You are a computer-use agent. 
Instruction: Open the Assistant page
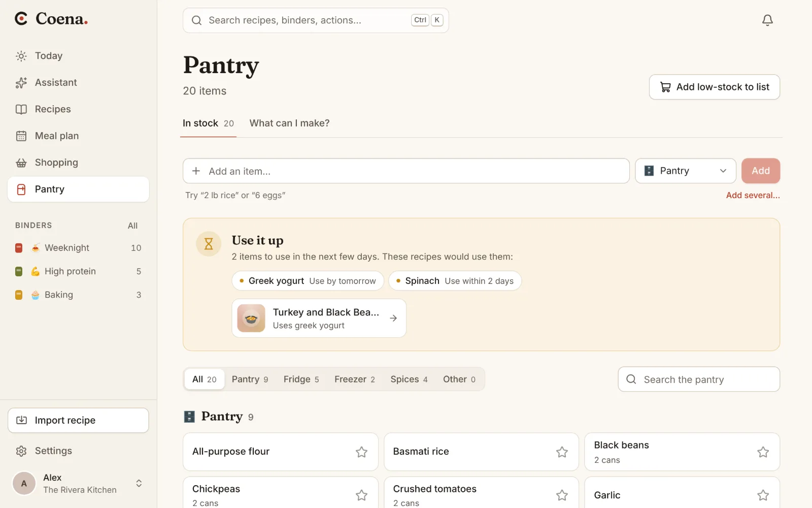[x=78, y=82]
